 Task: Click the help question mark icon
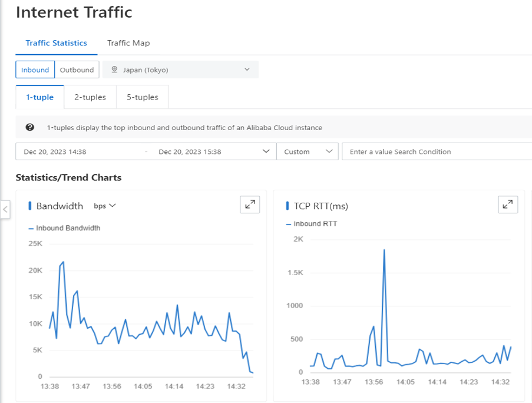(30, 127)
